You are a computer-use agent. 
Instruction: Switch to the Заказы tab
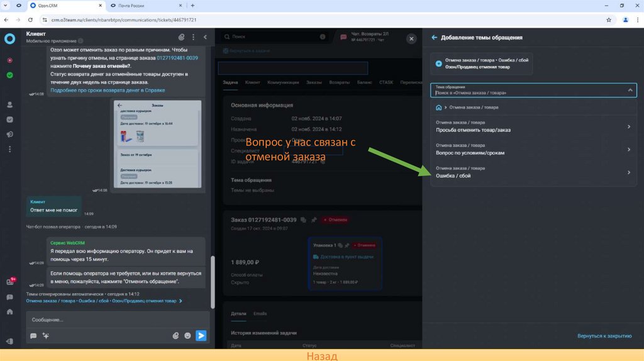pyautogui.click(x=314, y=82)
